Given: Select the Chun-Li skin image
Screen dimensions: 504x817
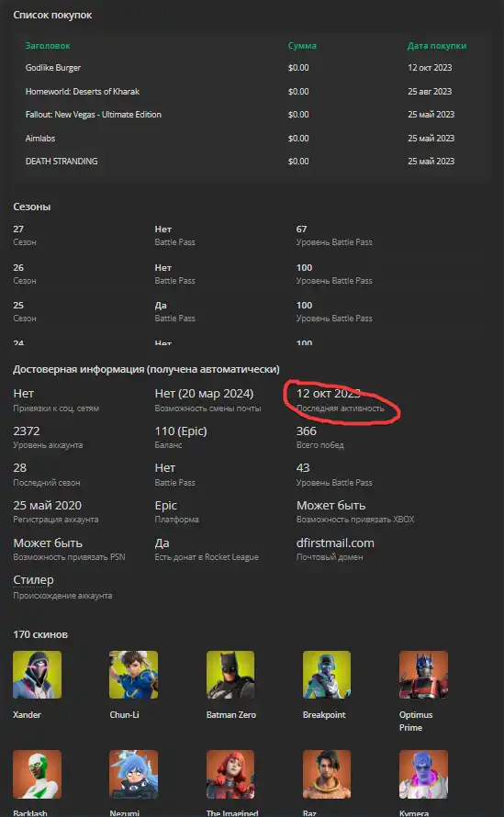Looking at the screenshot, I should coord(133,674).
